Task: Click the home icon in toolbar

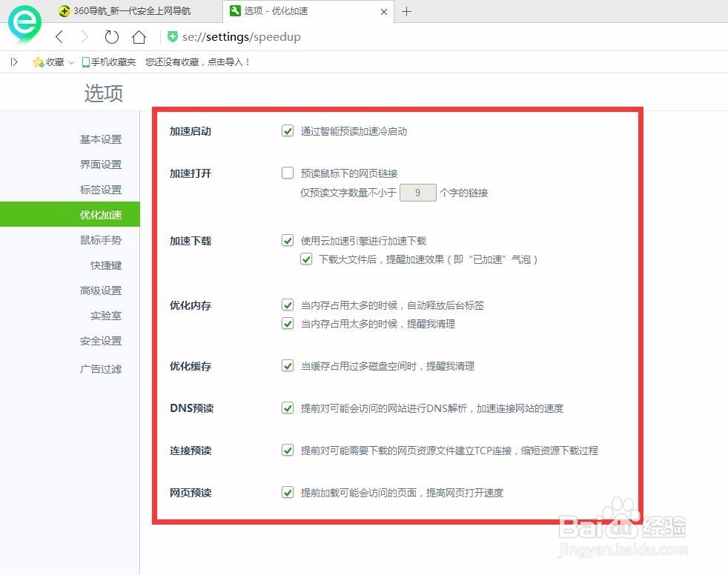Action: tap(139, 36)
